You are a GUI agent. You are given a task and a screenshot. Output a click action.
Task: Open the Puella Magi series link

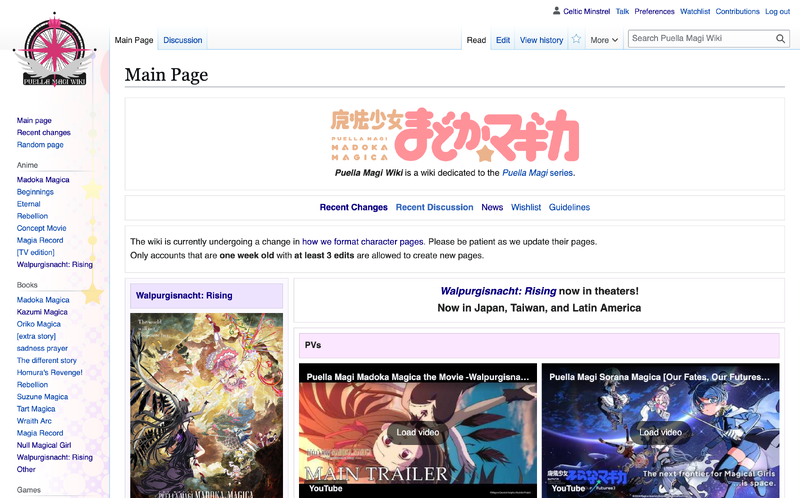(x=537, y=173)
